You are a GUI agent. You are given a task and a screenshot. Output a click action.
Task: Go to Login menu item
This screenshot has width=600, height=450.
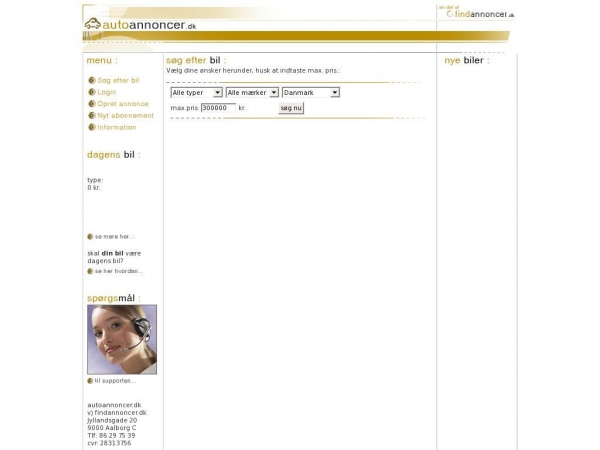click(106, 92)
